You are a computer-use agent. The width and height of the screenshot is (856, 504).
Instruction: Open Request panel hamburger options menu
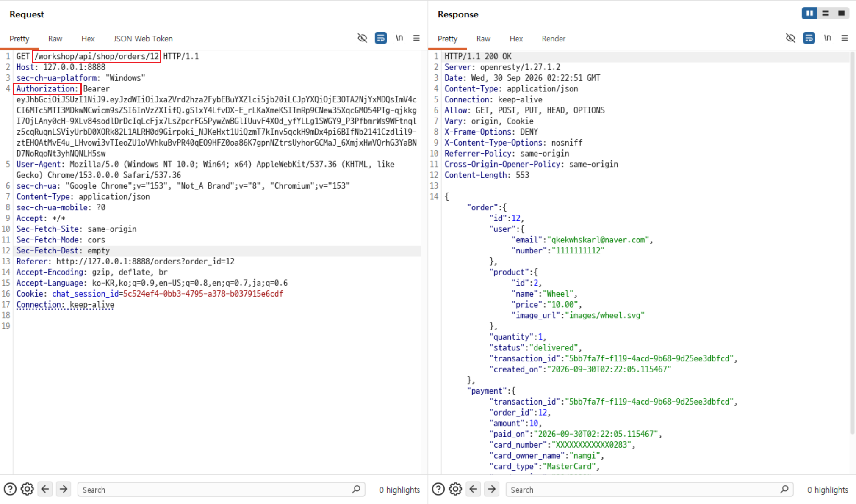[x=416, y=38]
